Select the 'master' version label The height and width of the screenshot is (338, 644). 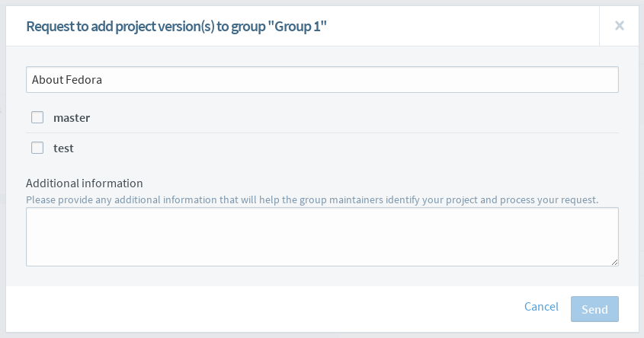72,118
